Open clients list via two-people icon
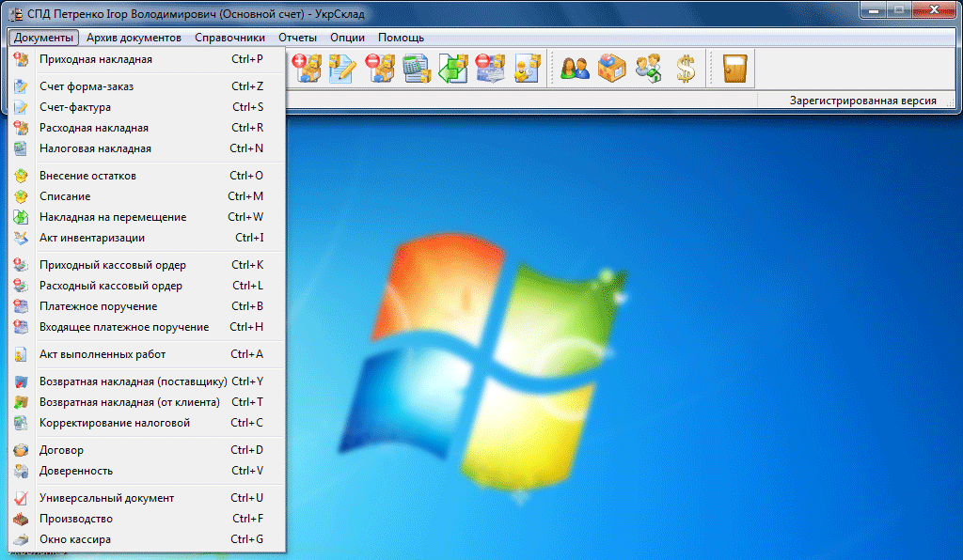Screen dimensions: 963x560 [575, 68]
